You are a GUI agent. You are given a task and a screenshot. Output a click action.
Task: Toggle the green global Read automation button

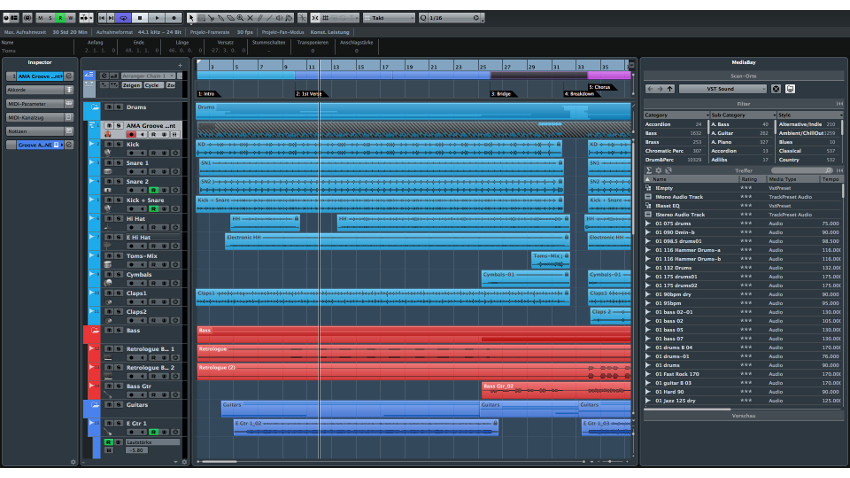coord(59,18)
